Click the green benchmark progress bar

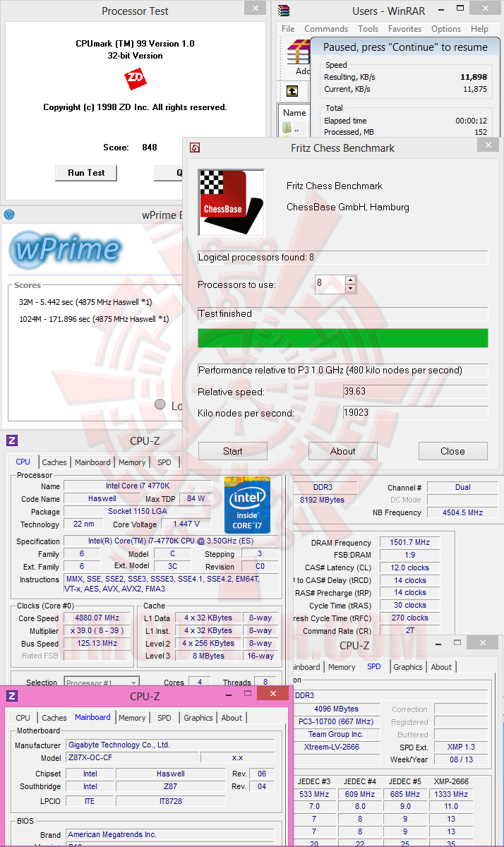pyautogui.click(x=343, y=338)
